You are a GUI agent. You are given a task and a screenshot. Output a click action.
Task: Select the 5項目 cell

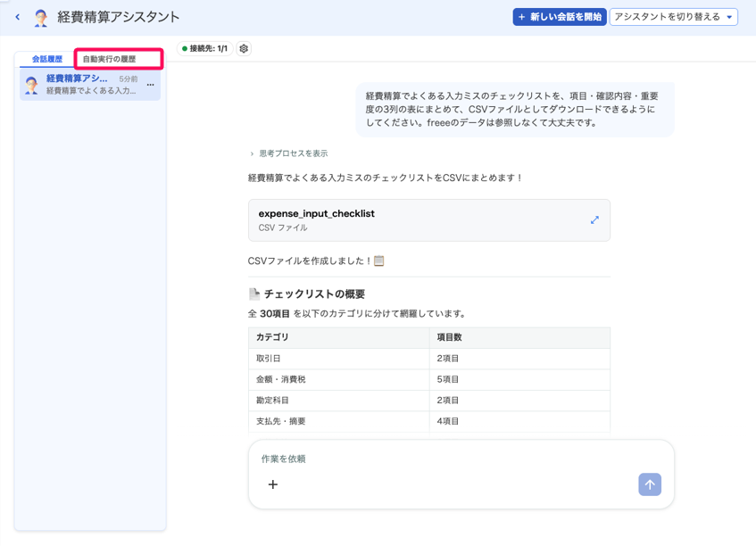point(519,379)
